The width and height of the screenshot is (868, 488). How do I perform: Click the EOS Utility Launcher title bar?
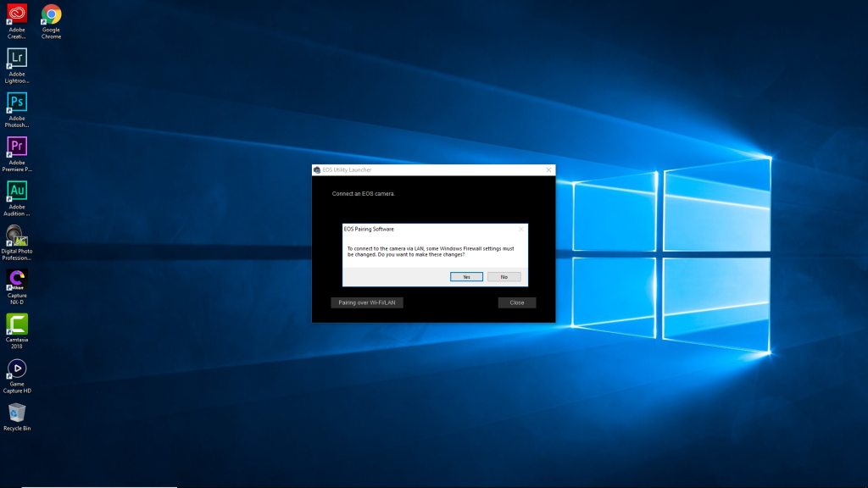(424, 170)
